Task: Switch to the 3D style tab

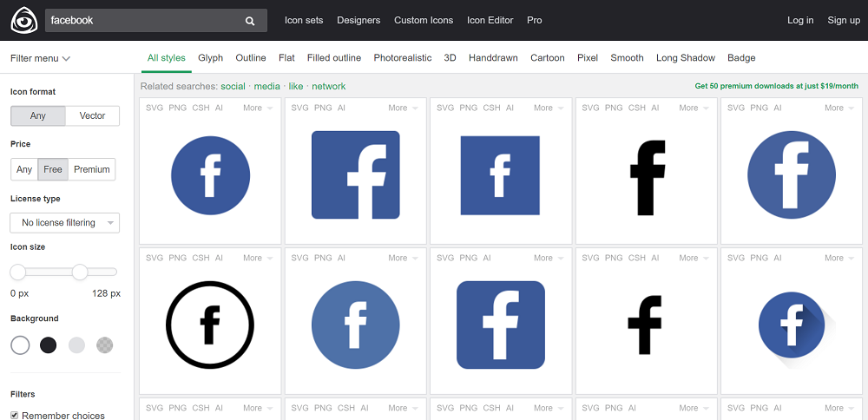Action: point(450,57)
